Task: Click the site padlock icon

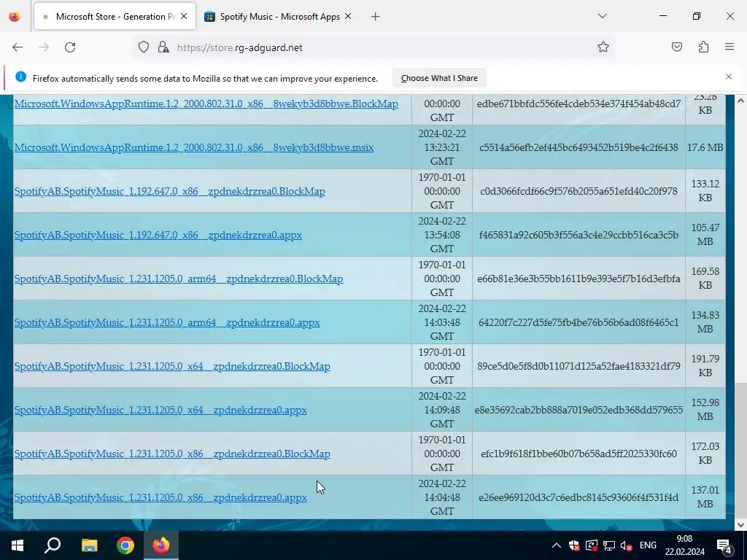Action: point(163,47)
